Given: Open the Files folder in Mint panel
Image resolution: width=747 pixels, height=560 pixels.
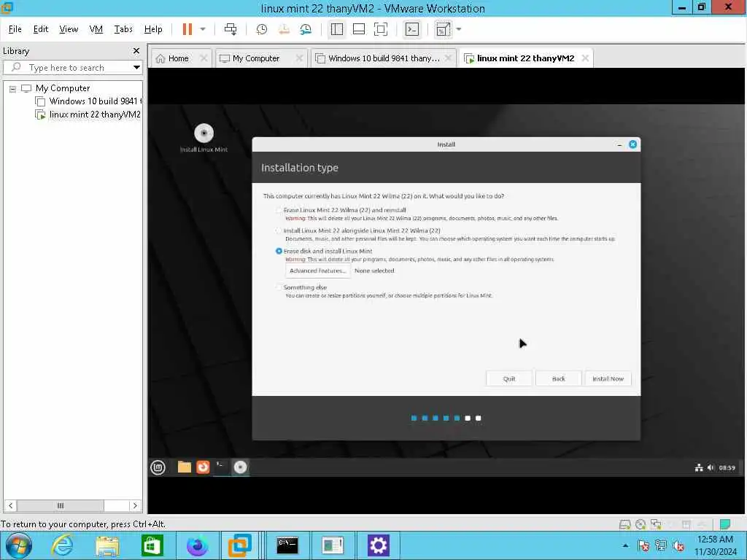Looking at the screenshot, I should pos(185,467).
